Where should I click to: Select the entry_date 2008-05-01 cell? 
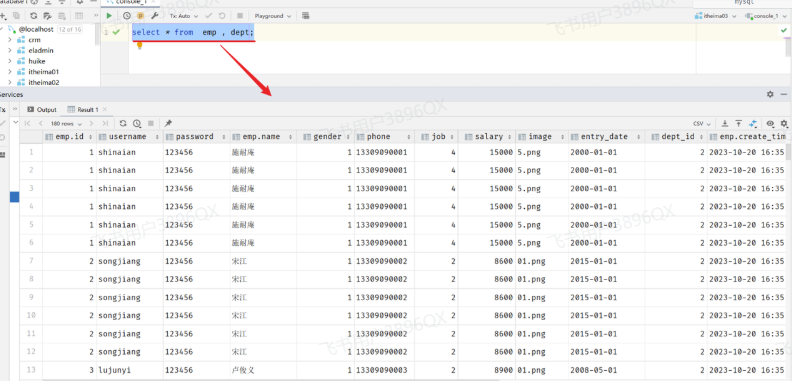(x=607, y=370)
